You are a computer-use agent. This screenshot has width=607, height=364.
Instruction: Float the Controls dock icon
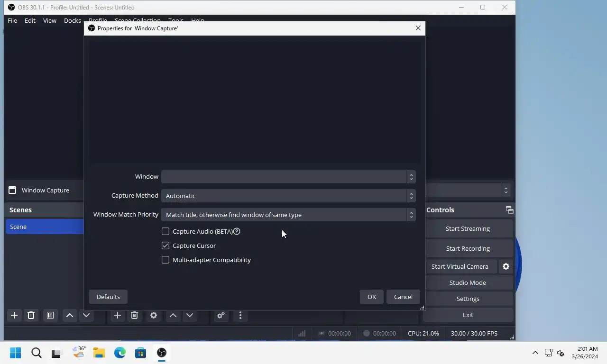click(509, 210)
